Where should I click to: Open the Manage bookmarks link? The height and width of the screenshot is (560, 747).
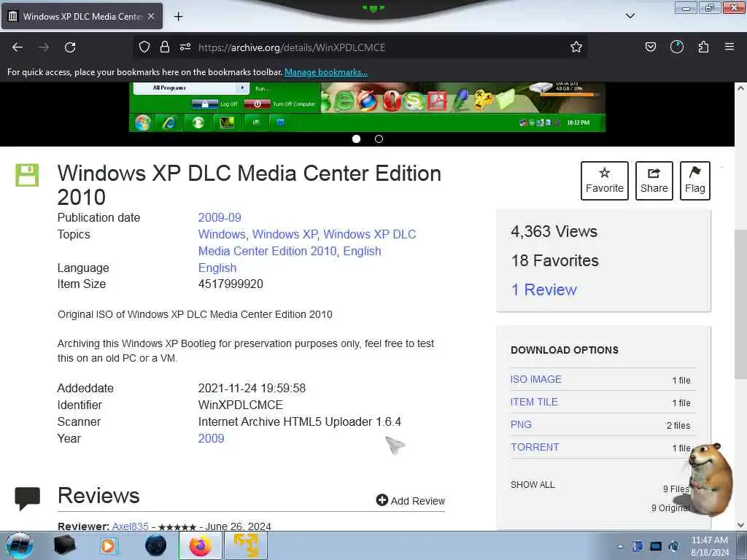[x=326, y=72]
